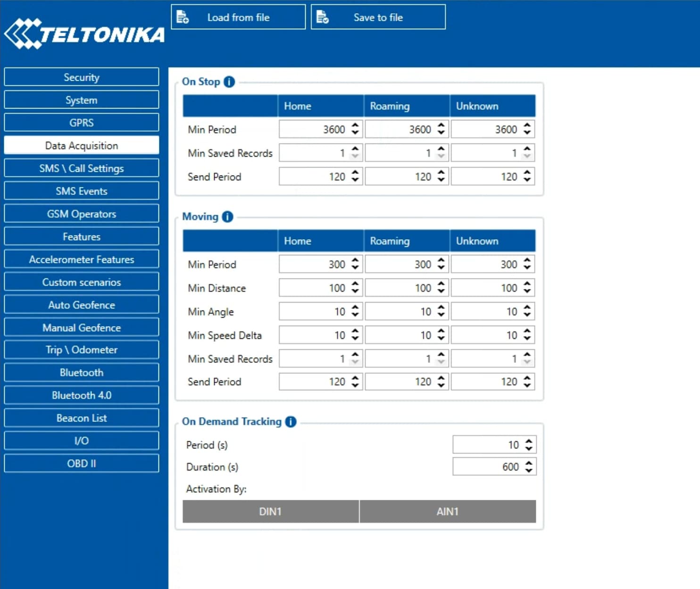
Task: Click the Save to file icon
Action: 322,17
